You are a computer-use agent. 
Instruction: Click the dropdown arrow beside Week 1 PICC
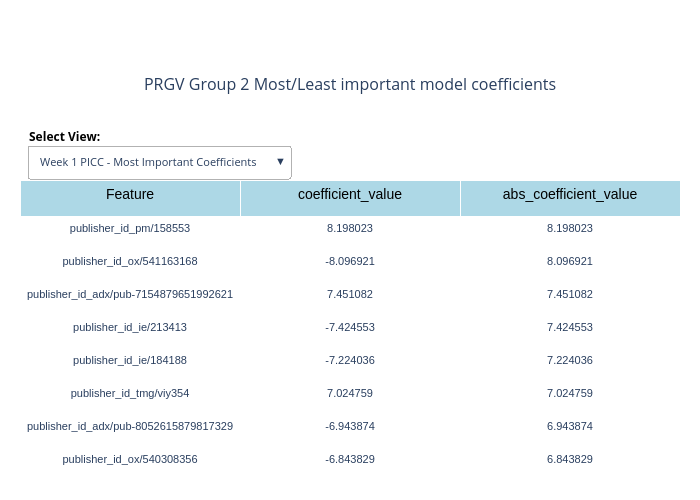click(x=280, y=162)
